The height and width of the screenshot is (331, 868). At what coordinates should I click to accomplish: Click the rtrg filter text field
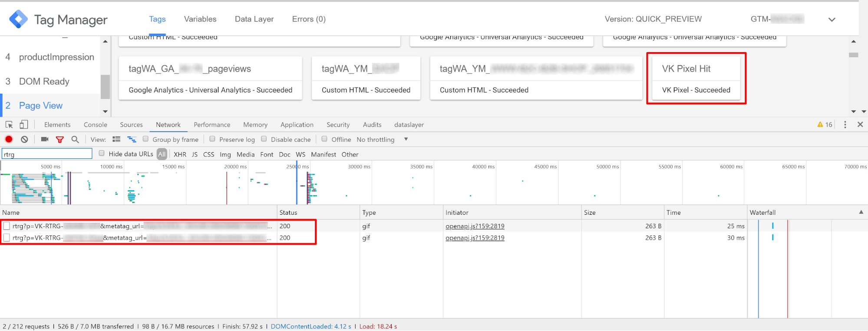[x=47, y=154]
